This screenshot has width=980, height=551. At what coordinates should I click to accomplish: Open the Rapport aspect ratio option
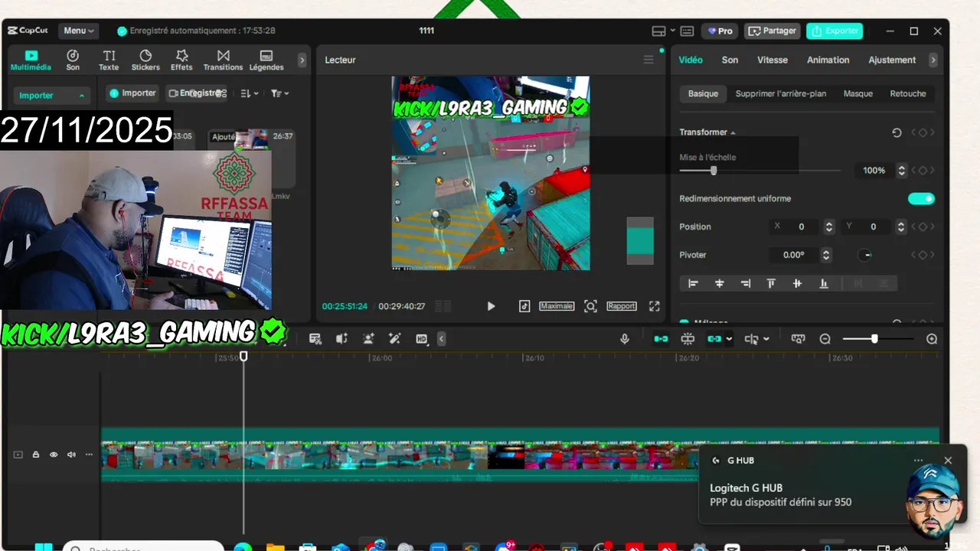point(622,306)
